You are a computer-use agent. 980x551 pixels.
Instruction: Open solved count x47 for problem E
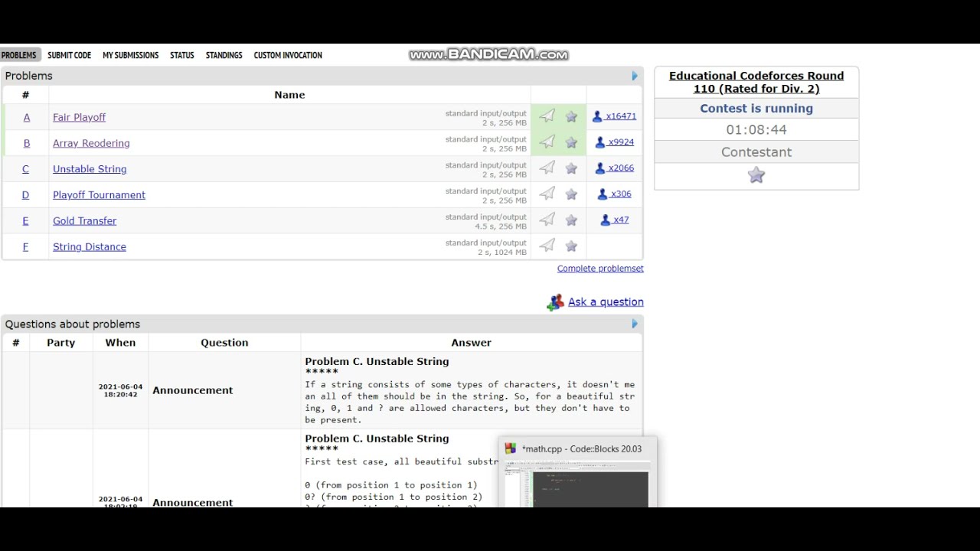614,220
